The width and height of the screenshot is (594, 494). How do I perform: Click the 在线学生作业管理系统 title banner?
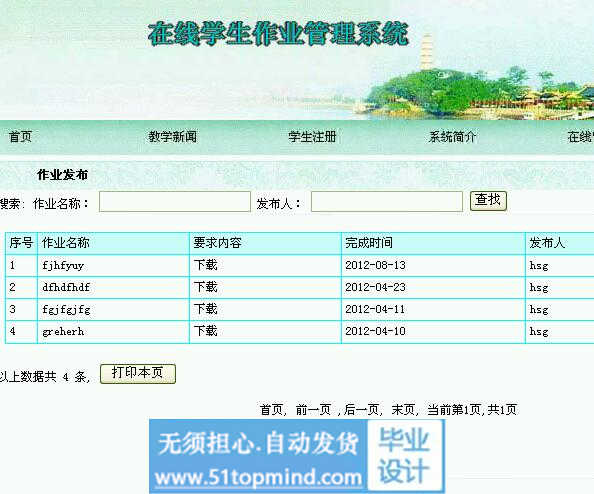pos(278,34)
